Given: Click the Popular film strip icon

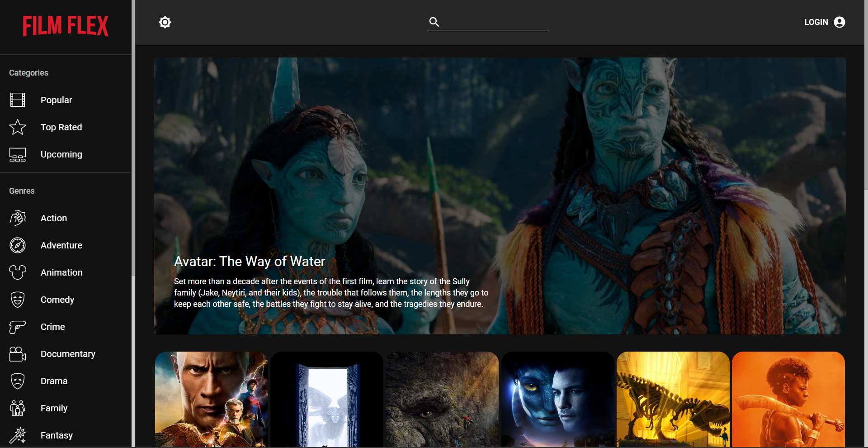Looking at the screenshot, I should 18,100.
